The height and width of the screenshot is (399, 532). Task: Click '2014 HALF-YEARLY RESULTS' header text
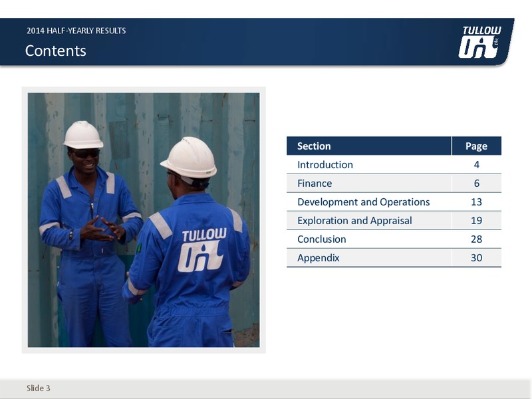76,31
